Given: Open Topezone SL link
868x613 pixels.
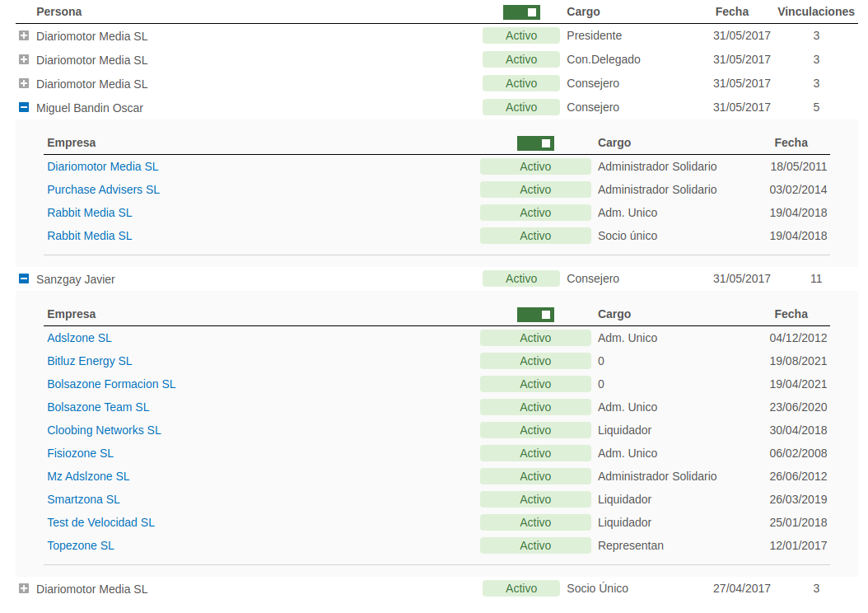Looking at the screenshot, I should tap(80, 546).
